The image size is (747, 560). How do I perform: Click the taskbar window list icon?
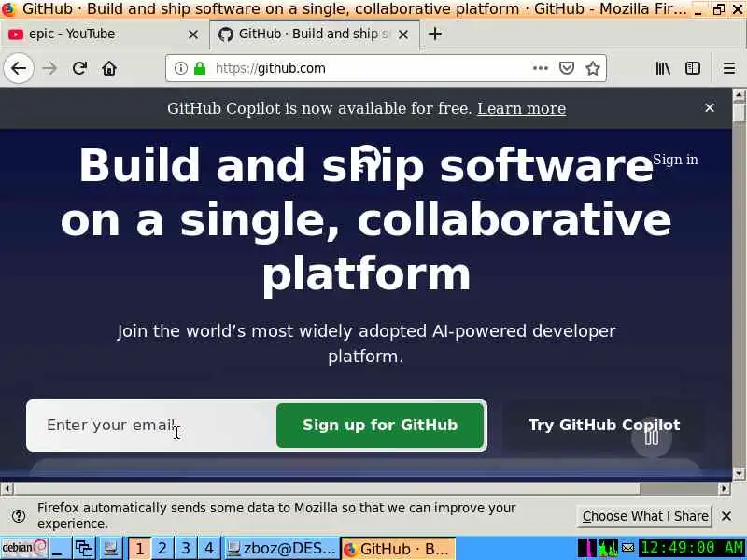coord(84,548)
